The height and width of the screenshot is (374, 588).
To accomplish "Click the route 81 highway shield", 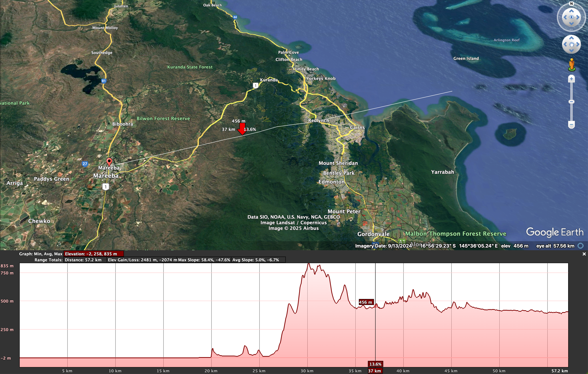I will [104, 81].
